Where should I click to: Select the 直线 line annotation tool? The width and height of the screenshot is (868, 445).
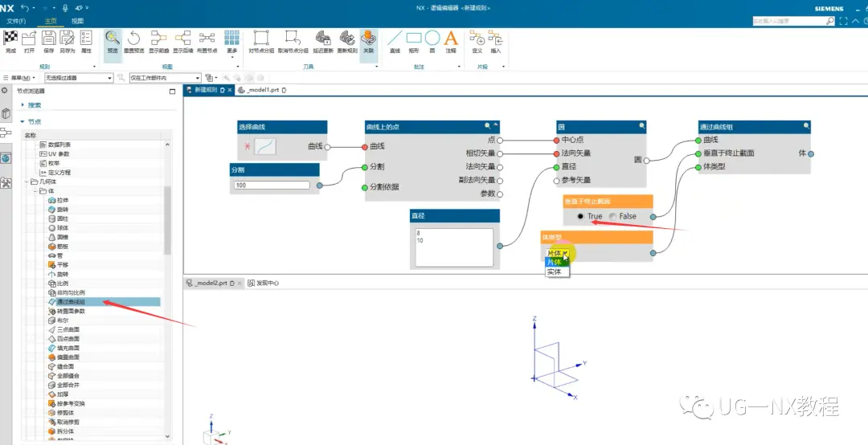(x=395, y=39)
